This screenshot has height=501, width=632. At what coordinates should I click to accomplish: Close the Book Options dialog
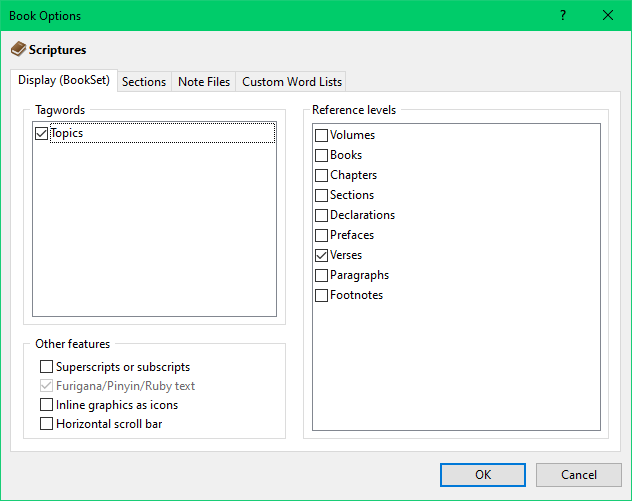pos(608,15)
